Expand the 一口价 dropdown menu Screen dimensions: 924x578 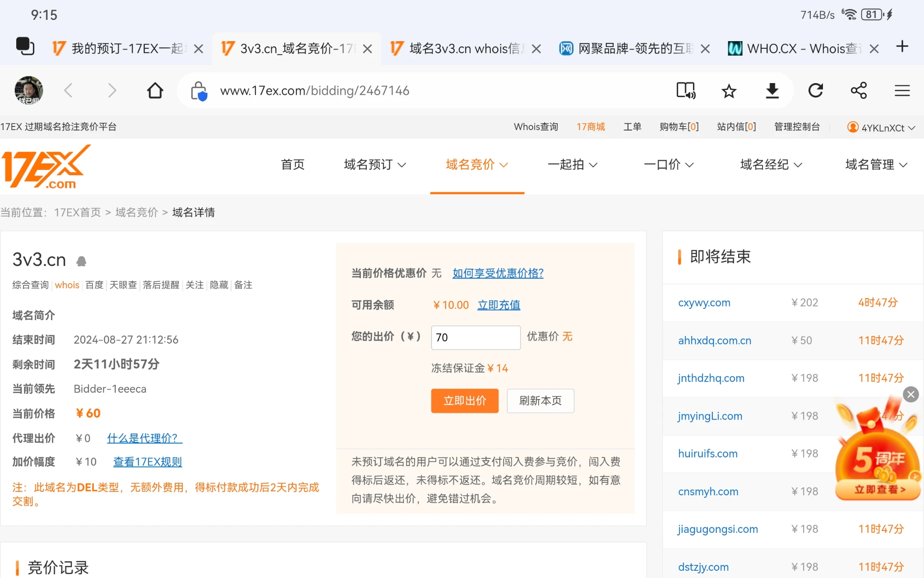click(668, 165)
